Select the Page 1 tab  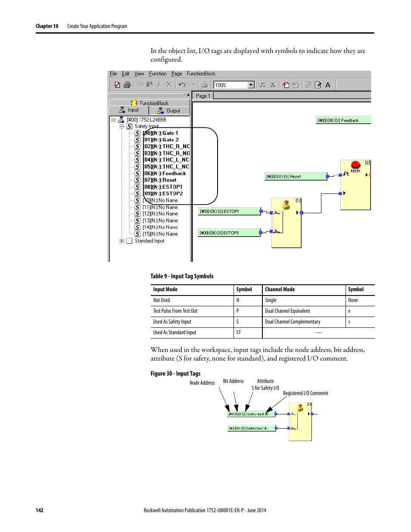tap(203, 96)
